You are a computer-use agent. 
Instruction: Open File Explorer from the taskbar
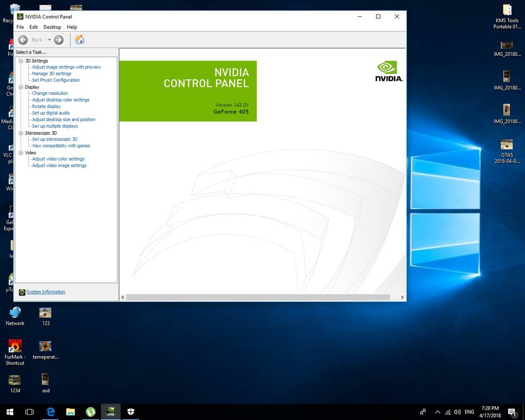pyautogui.click(x=70, y=412)
